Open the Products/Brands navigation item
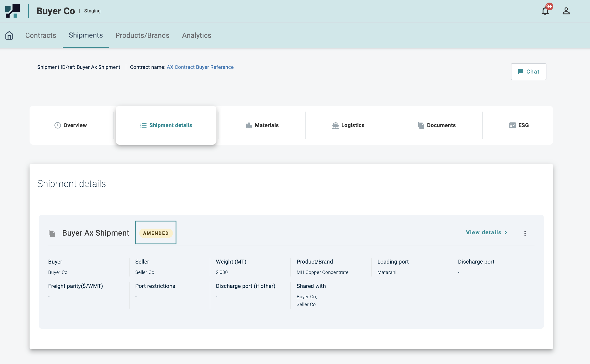Screen dimensions: 590x364 (x=142, y=35)
